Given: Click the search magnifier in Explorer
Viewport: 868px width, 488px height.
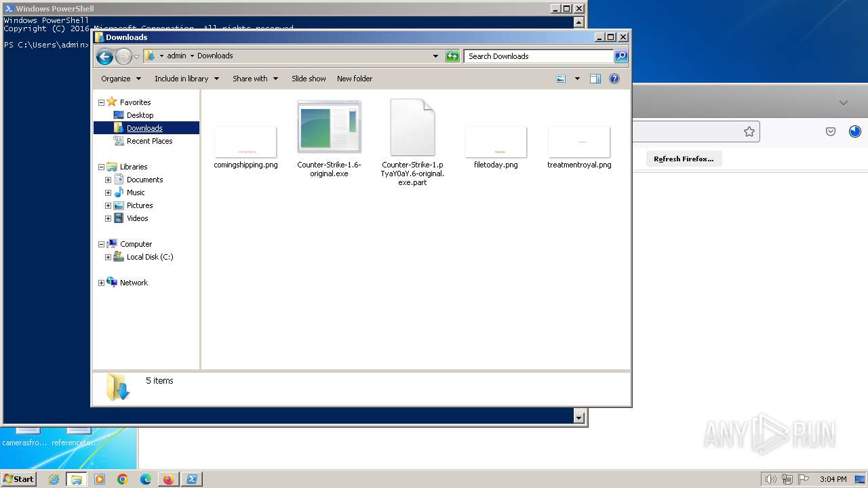Looking at the screenshot, I should 621,56.
